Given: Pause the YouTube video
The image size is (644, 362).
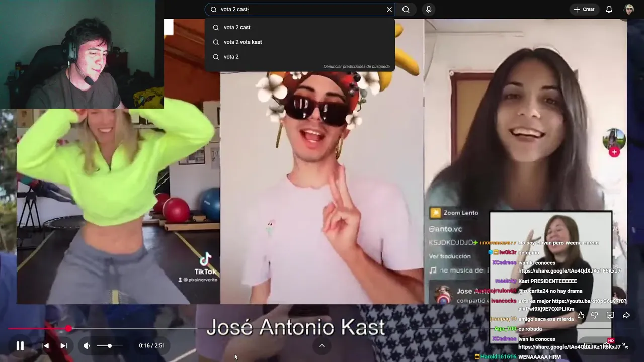Looking at the screenshot, I should (x=20, y=346).
